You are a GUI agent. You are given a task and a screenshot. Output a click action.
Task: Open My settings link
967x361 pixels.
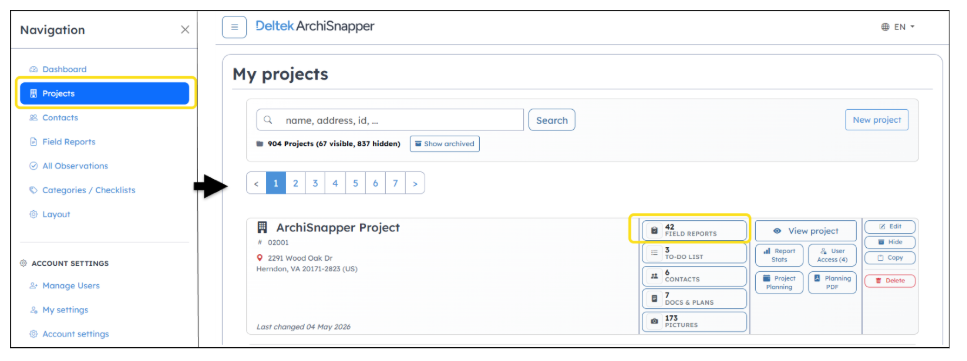tap(59, 310)
